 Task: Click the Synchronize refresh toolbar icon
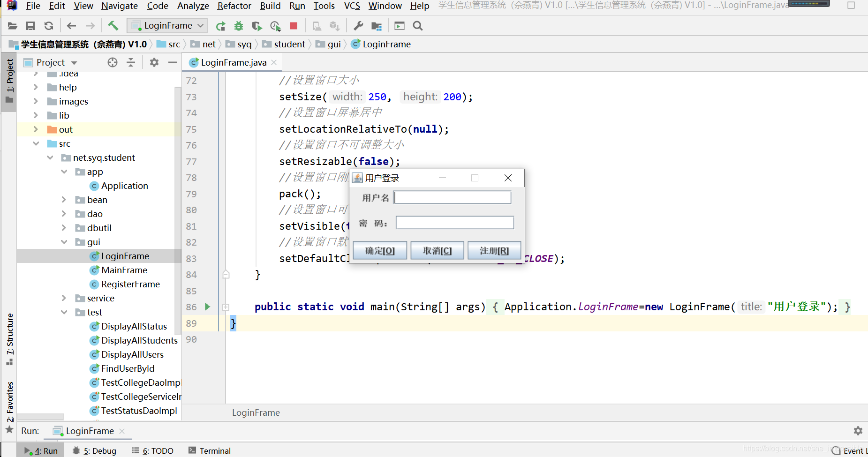49,26
